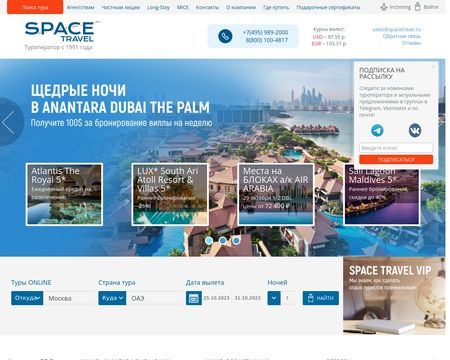
Task: Click the EUR exchange rate text
Action: [x=329, y=43]
